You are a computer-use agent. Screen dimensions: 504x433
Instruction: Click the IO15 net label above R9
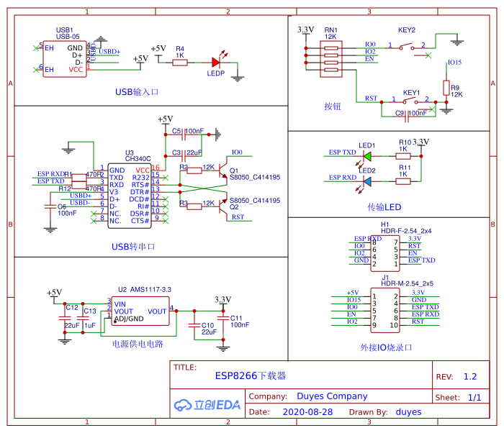[x=454, y=63]
